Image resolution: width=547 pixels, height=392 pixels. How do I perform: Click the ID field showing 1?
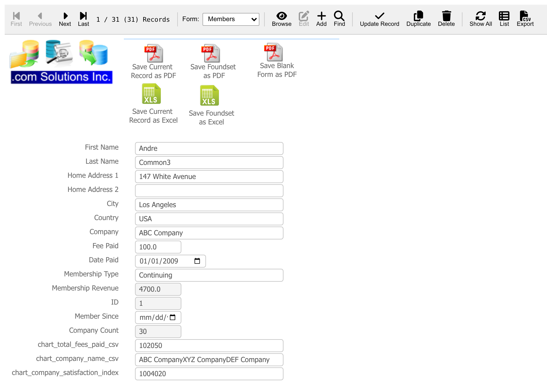tap(158, 303)
